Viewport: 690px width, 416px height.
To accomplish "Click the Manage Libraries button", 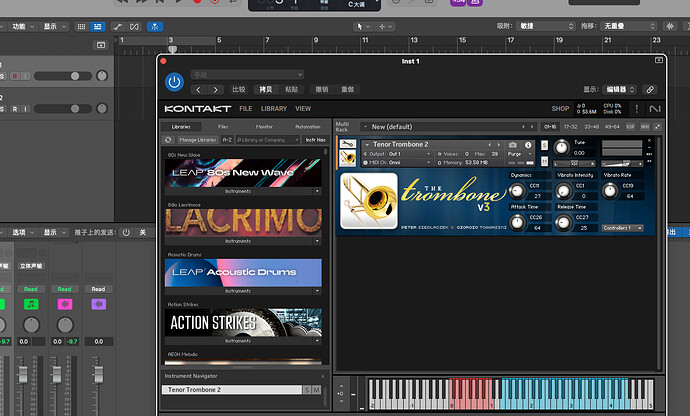I will click(x=196, y=140).
